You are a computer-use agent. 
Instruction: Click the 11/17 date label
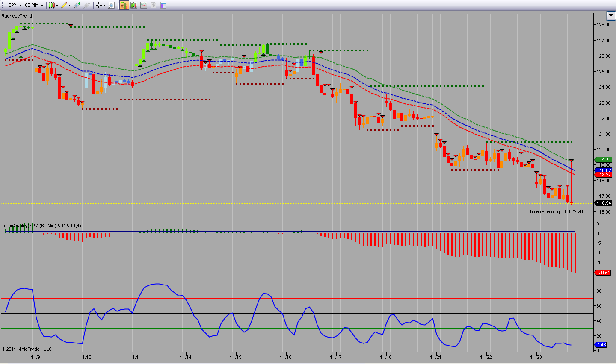pyautogui.click(x=336, y=357)
